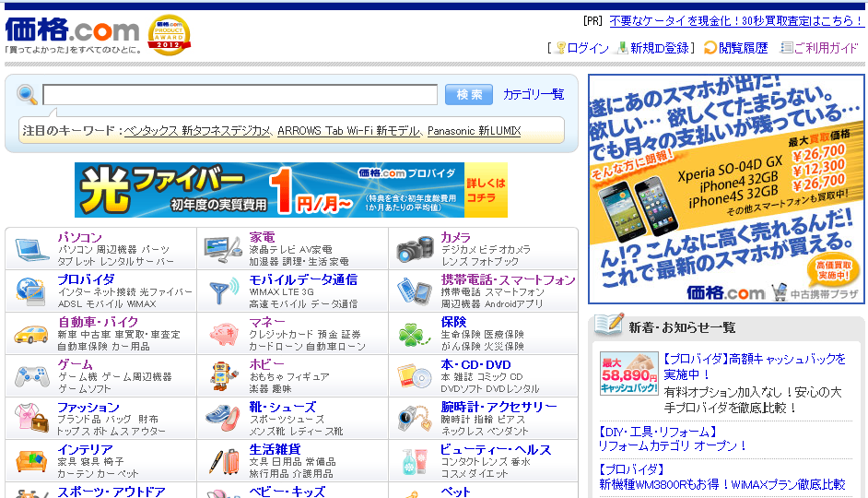This screenshot has width=868, height=498.
Task: Click keyword ARROWS Tab Wi-Fi 新モデル
Action: (x=348, y=131)
